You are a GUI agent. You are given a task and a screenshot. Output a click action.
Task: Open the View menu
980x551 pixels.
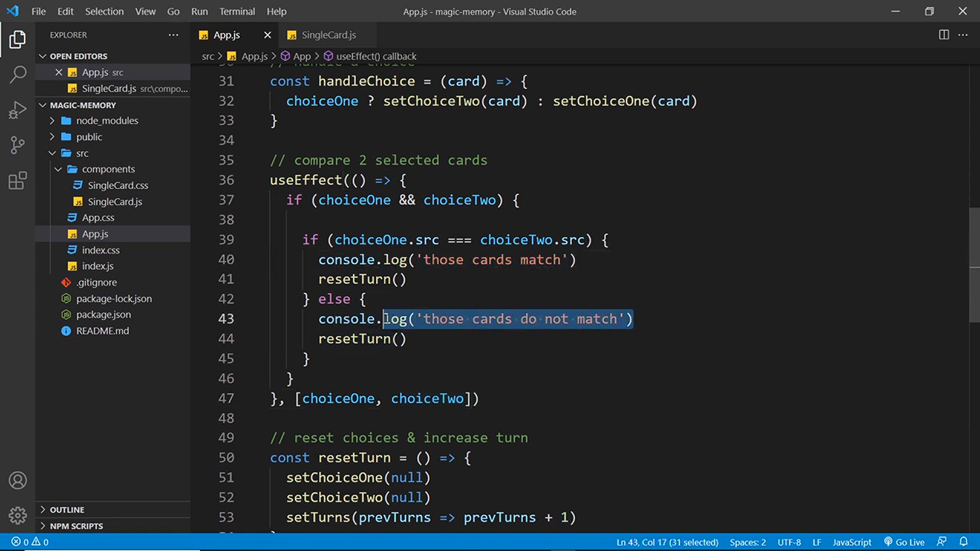click(145, 11)
